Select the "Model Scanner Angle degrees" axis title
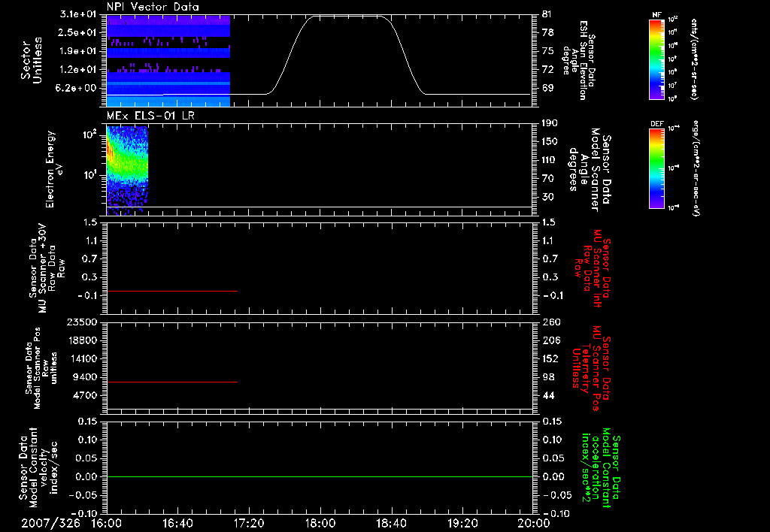Image resolution: width=770 pixels, height=532 pixels. click(590, 170)
